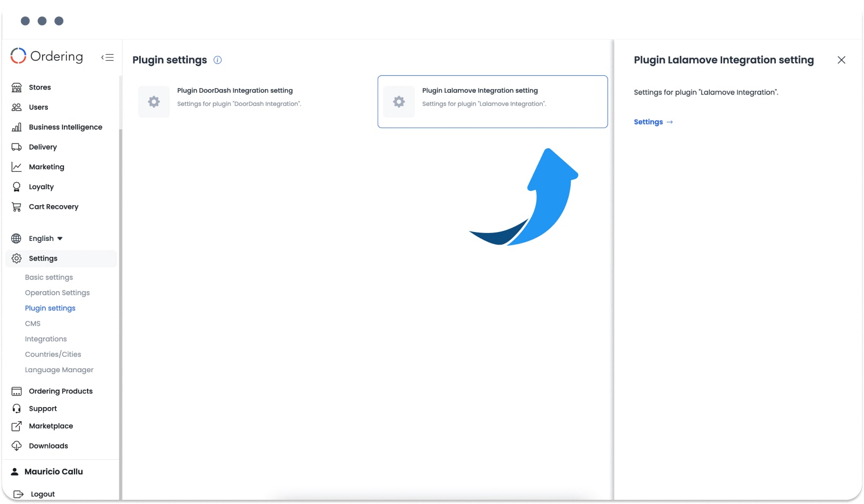Viewport: 864px width, 504px height.
Task: Click the info icon beside Plugin settings
Action: (x=217, y=60)
